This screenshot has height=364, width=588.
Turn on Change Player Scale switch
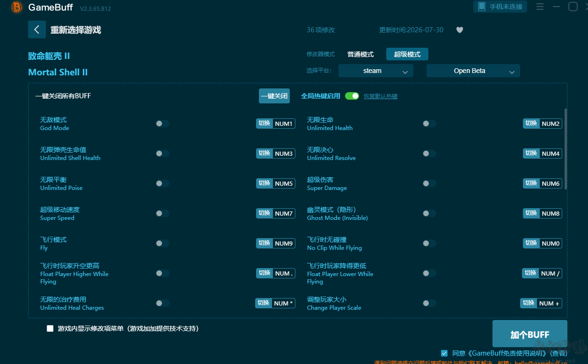[429, 303]
